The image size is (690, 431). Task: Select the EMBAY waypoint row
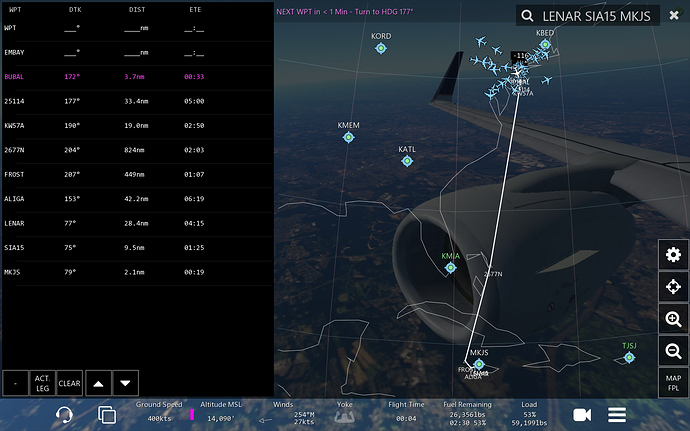[x=137, y=52]
